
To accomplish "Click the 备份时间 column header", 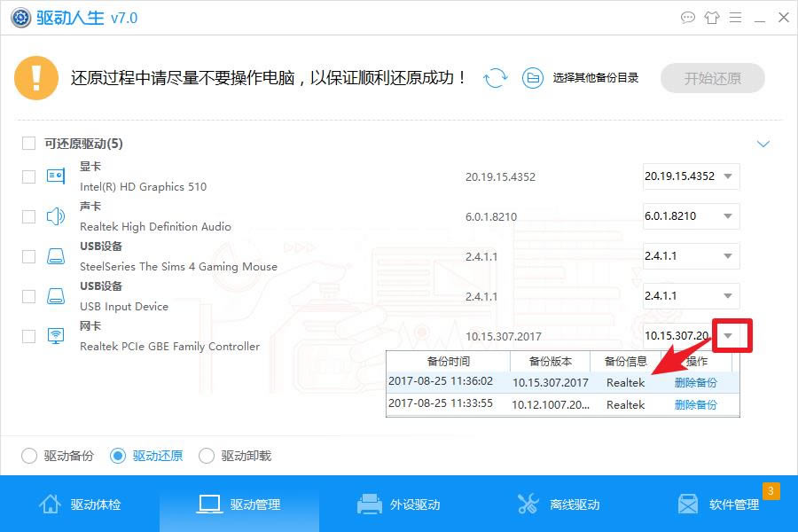I will [x=449, y=362].
